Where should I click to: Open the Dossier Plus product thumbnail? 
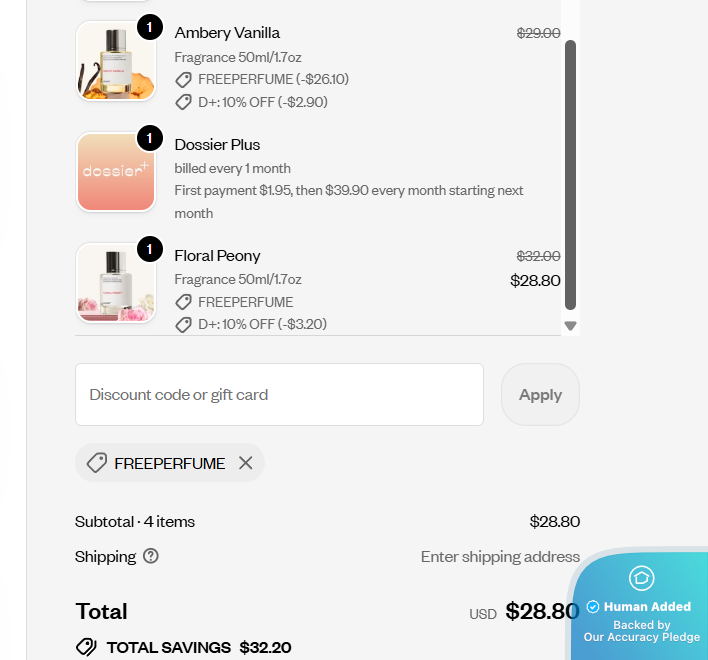point(116,172)
